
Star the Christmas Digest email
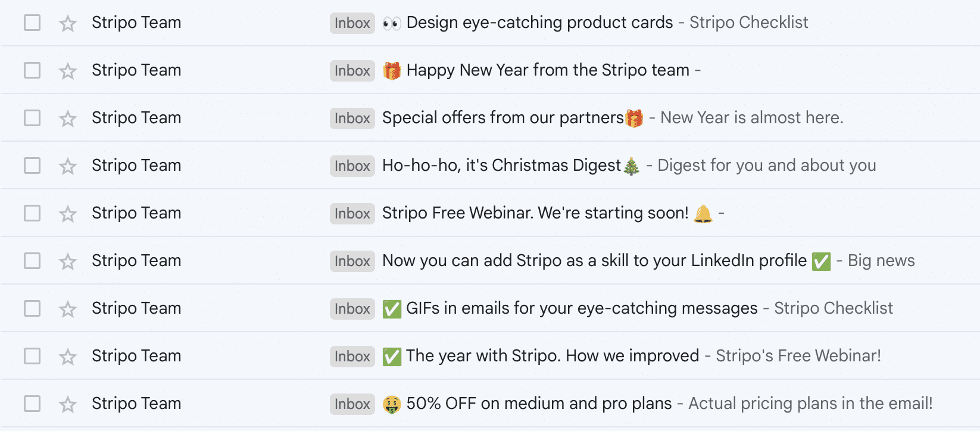(68, 166)
